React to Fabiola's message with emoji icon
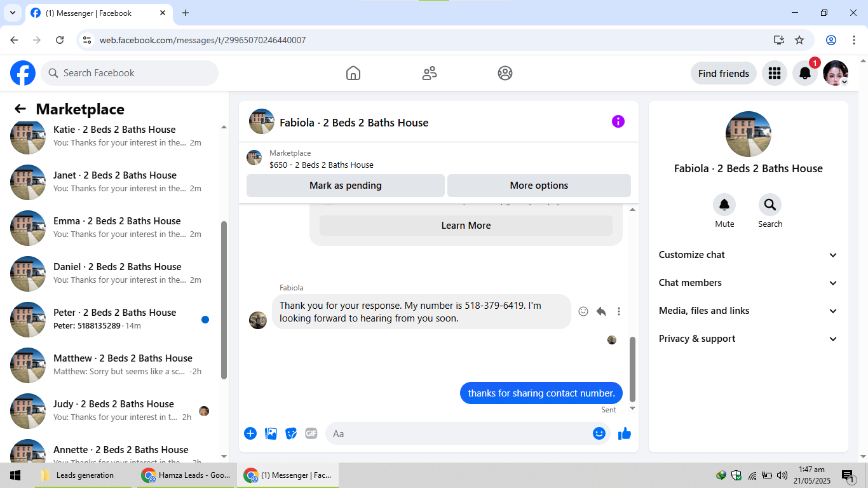The height and width of the screenshot is (488, 868). click(583, 311)
